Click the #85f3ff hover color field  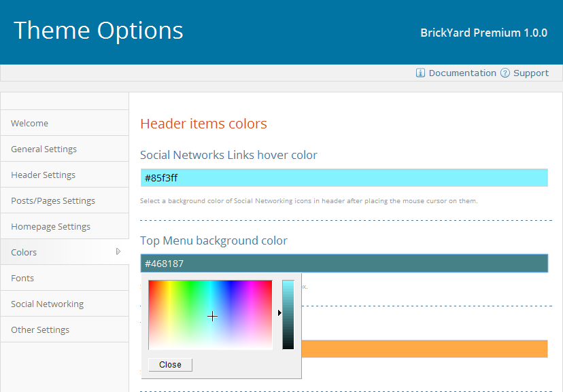[x=344, y=178]
